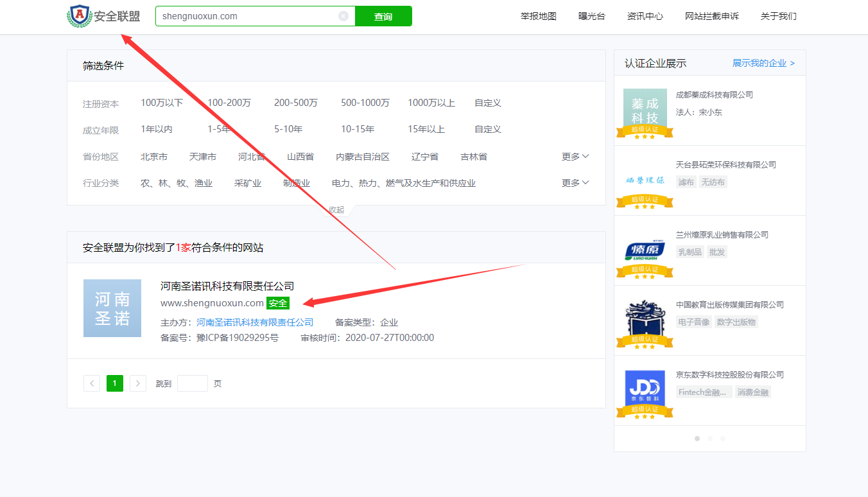Click the 中国教育出版传媒集团 logo
The height and width of the screenshot is (497, 868).
point(645,323)
